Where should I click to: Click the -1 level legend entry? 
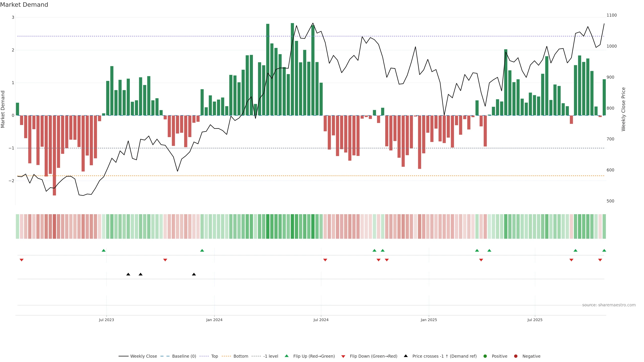click(271, 356)
